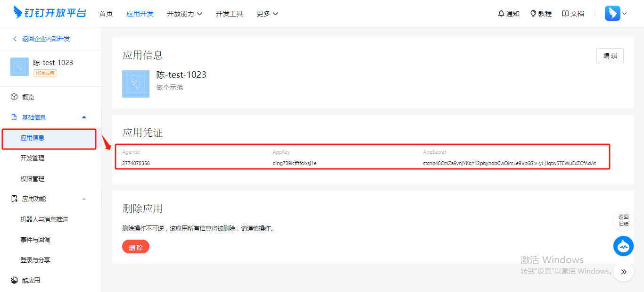Click the 概览 cube icon

click(x=14, y=97)
